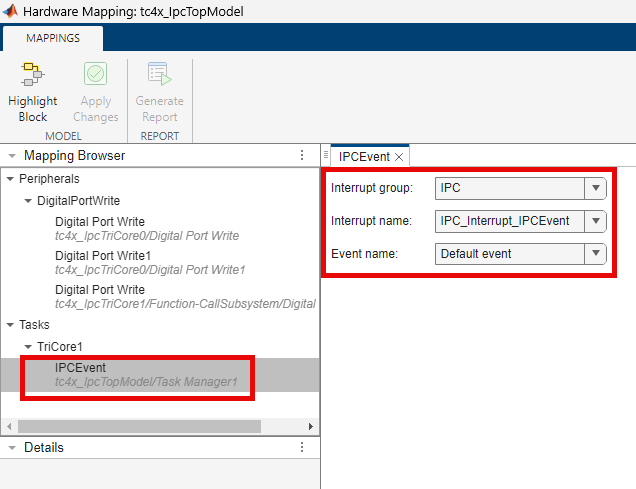Open the Interrupt group dropdown
Image resolution: width=636 pixels, height=489 pixels.
595,188
